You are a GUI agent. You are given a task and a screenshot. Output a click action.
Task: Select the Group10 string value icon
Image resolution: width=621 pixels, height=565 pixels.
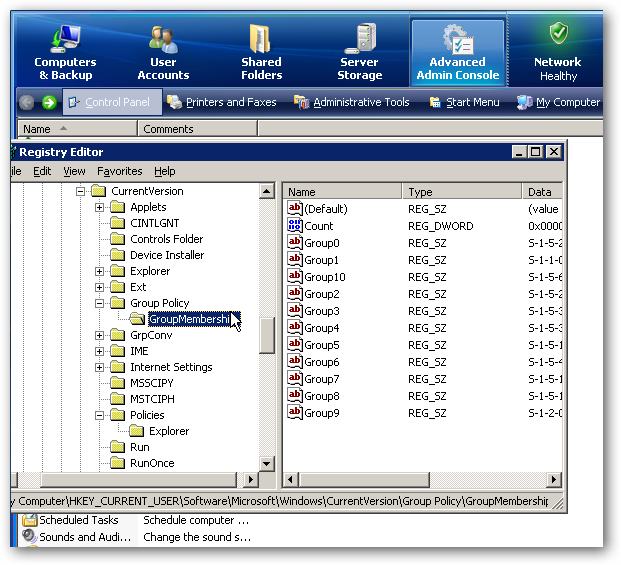pos(295,276)
